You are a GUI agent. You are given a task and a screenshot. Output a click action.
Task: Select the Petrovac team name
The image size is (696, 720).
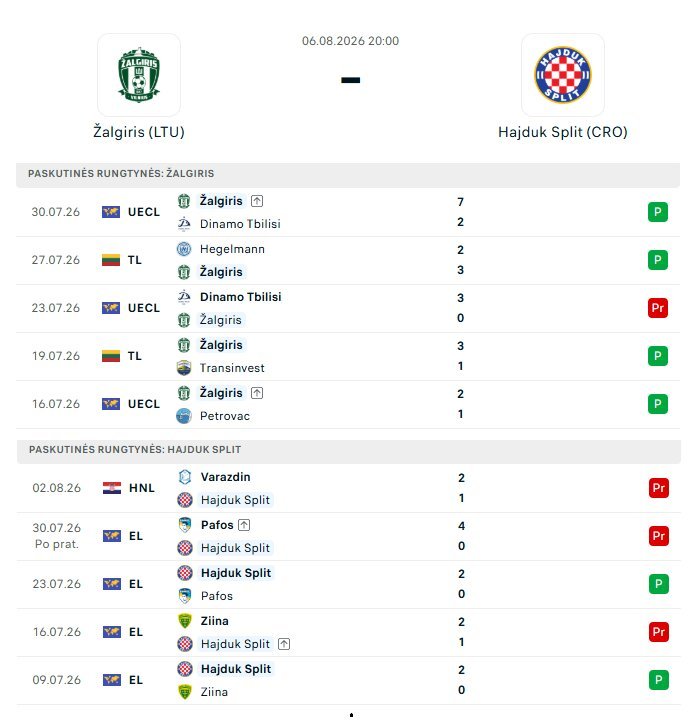(225, 416)
